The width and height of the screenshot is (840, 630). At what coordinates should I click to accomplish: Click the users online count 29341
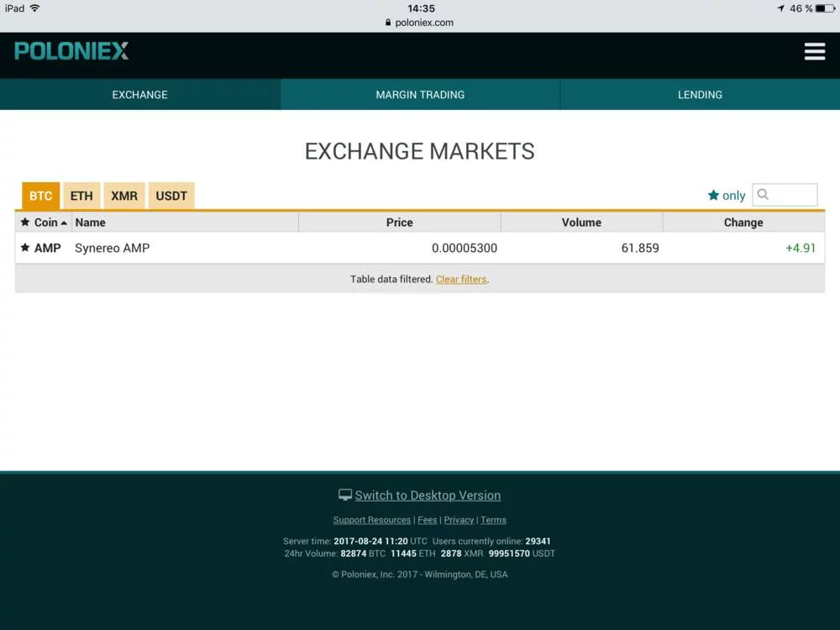(538, 541)
